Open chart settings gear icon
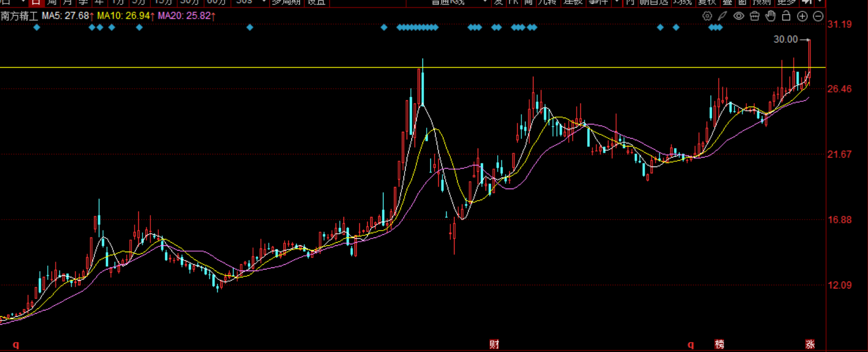Image resolution: width=868 pixels, height=352 pixels. (x=707, y=16)
